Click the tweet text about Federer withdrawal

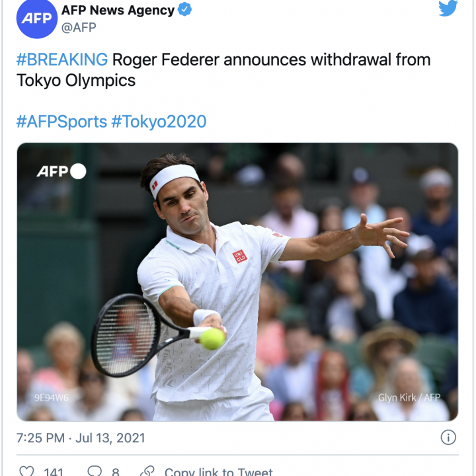(x=223, y=70)
